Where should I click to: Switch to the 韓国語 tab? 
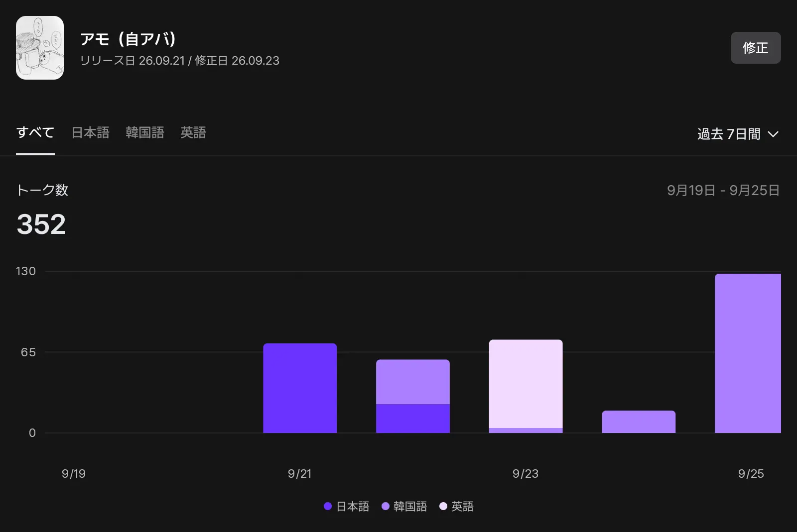[x=145, y=132]
